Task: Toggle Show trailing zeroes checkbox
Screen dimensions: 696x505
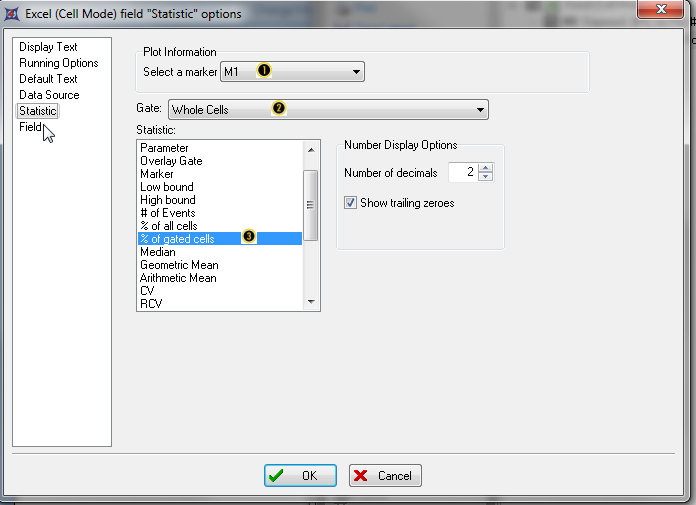Action: [350, 203]
